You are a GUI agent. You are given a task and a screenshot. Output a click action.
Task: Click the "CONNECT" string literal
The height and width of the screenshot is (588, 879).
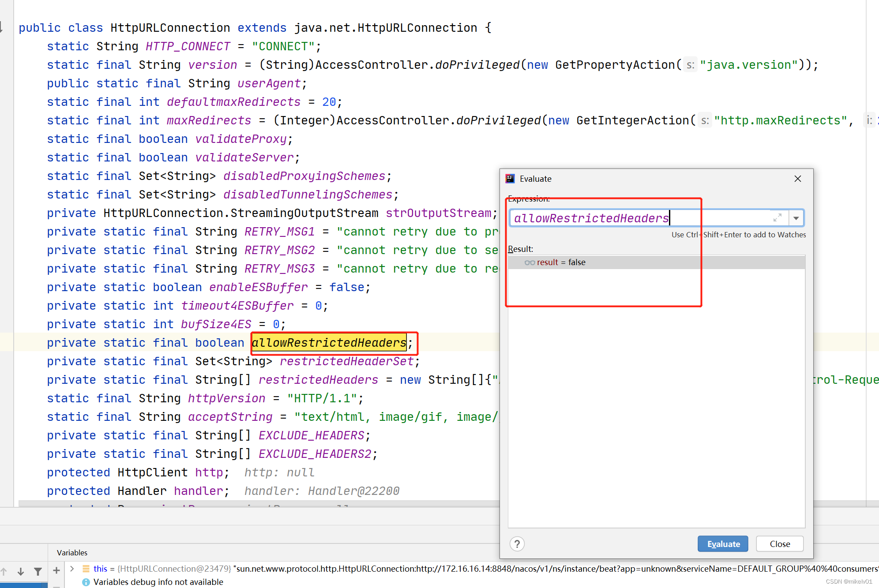(x=283, y=46)
